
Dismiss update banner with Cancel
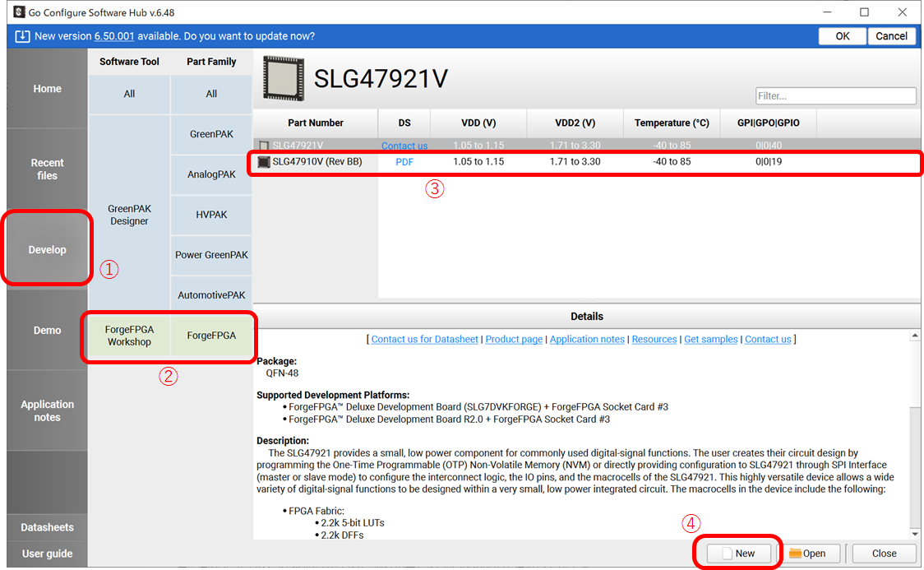891,36
